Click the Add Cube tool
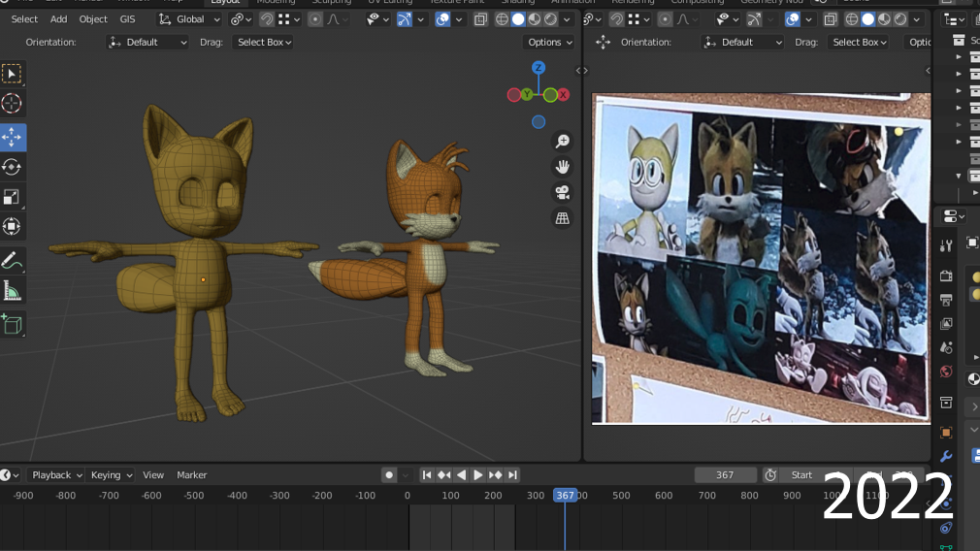Image resolution: width=980 pixels, height=551 pixels. pos(13,324)
